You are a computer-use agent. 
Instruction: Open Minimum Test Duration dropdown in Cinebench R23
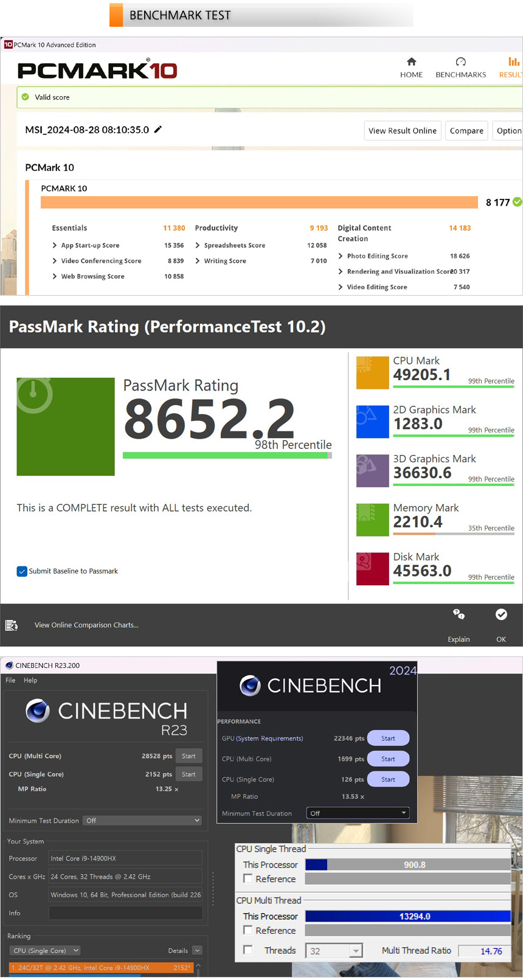[x=142, y=821]
